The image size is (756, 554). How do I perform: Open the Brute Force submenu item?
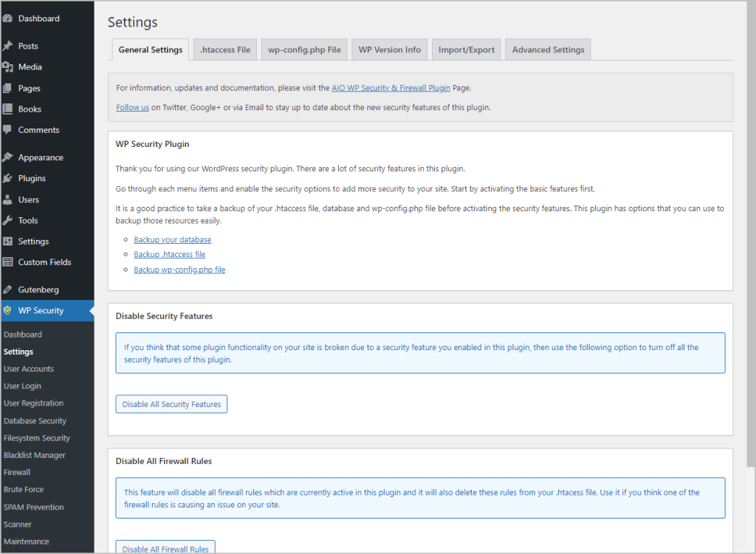tap(24, 489)
